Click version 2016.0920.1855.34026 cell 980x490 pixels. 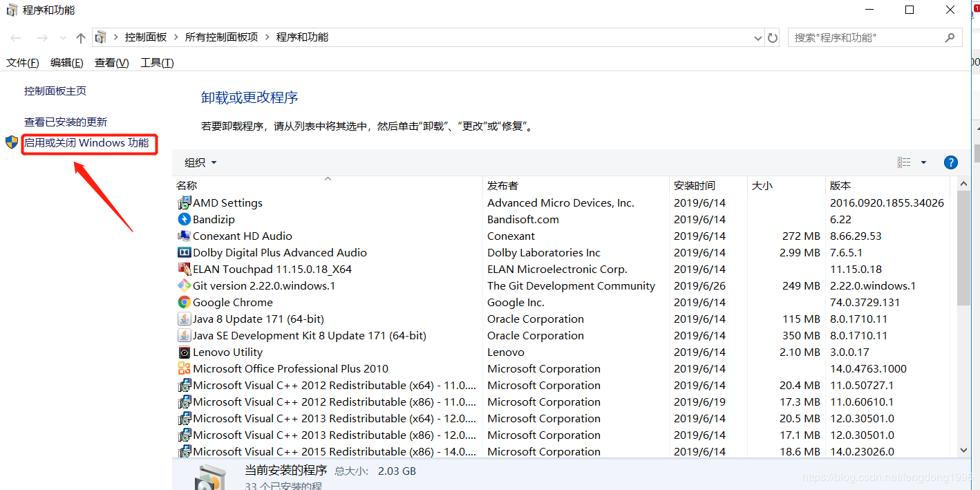(x=887, y=203)
